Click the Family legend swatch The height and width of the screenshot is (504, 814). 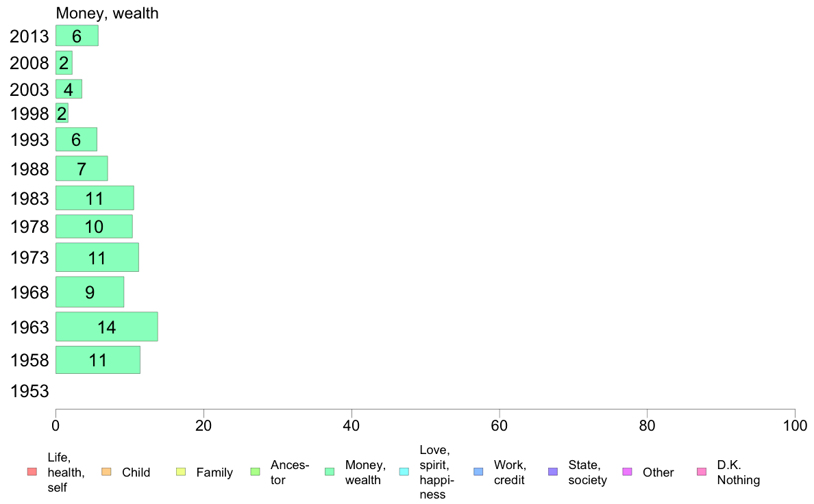[x=181, y=472]
